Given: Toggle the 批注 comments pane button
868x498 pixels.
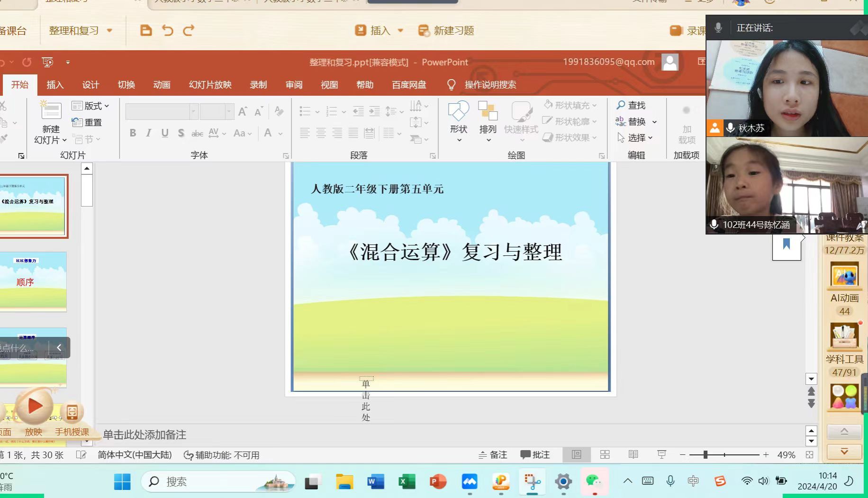Looking at the screenshot, I should tap(535, 455).
